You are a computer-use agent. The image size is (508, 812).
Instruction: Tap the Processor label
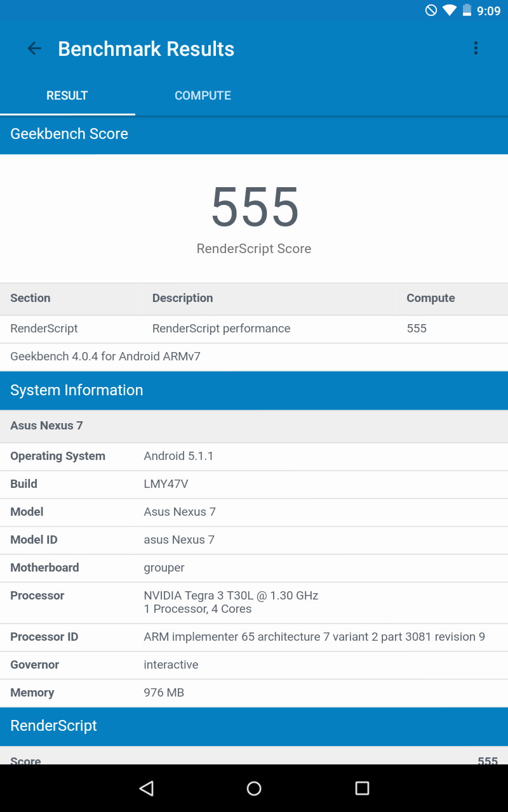(x=37, y=596)
